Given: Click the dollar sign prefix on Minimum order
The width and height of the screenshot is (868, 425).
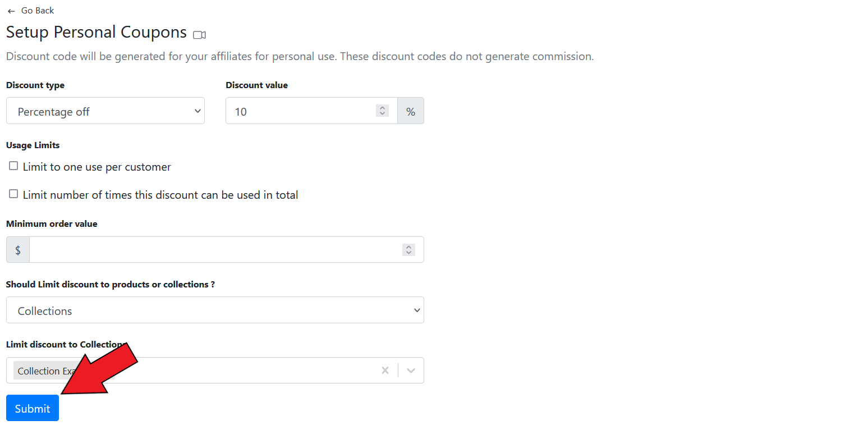Looking at the screenshot, I should pyautogui.click(x=18, y=250).
